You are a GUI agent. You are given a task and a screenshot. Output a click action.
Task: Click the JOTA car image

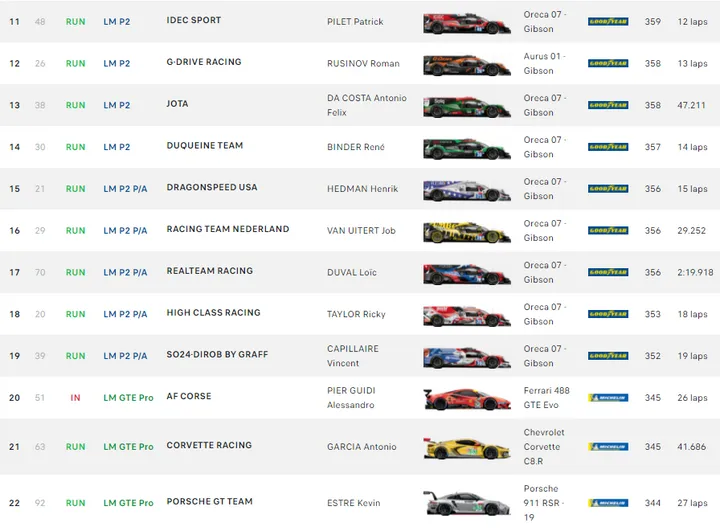(467, 107)
